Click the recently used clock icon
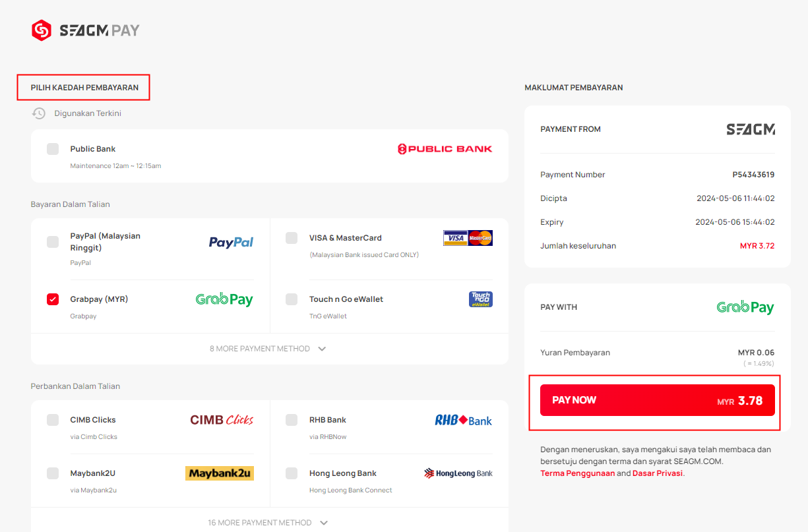The width and height of the screenshot is (808, 532). (x=39, y=113)
